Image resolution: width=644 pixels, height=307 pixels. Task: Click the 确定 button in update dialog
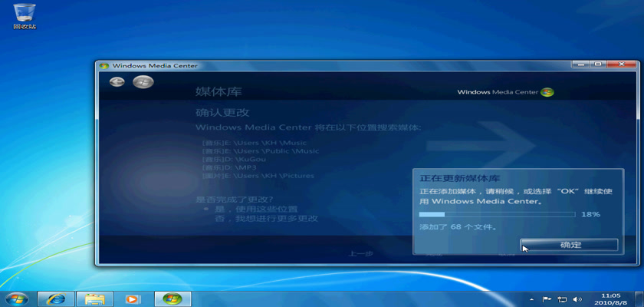570,245
